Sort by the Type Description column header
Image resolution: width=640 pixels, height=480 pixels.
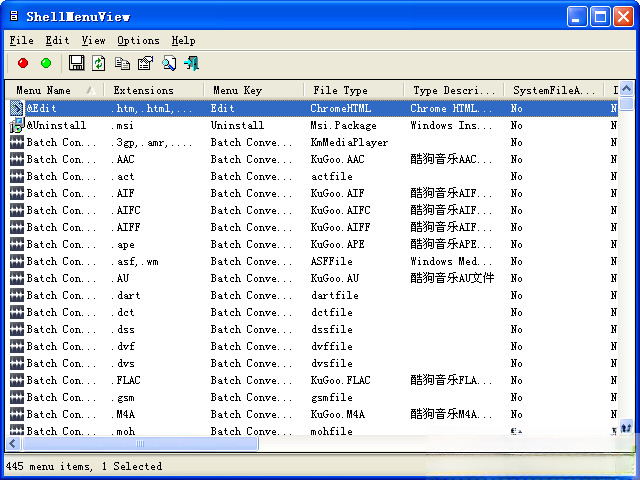pos(453,90)
